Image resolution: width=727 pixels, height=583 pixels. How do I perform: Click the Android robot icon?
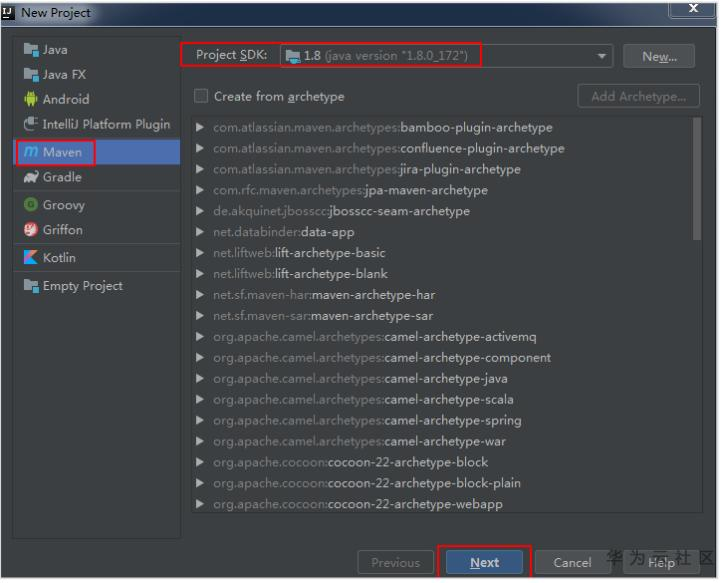(x=31, y=99)
